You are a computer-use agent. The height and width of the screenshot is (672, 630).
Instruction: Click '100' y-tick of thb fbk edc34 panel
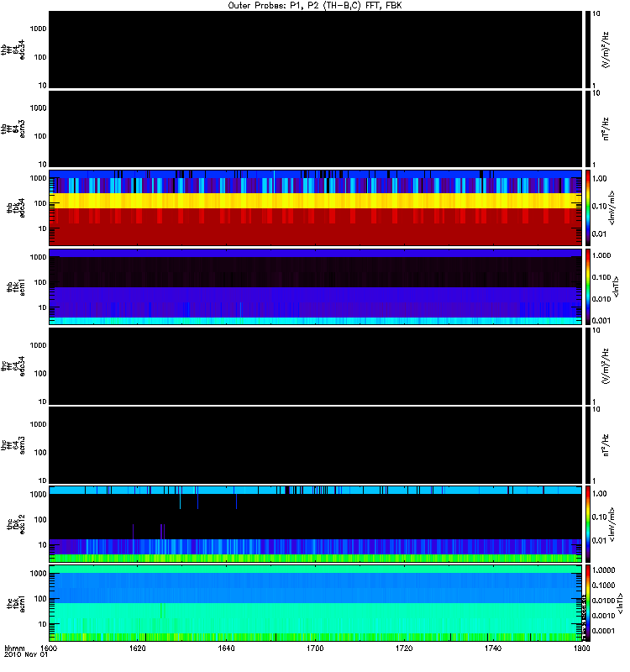pyautogui.click(x=40, y=203)
